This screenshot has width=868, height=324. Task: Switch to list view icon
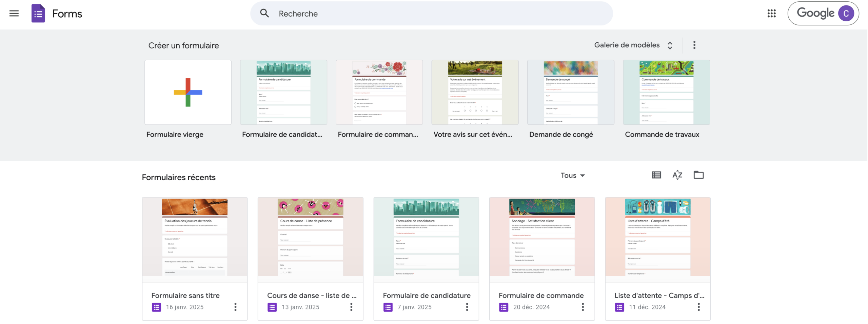(x=656, y=175)
